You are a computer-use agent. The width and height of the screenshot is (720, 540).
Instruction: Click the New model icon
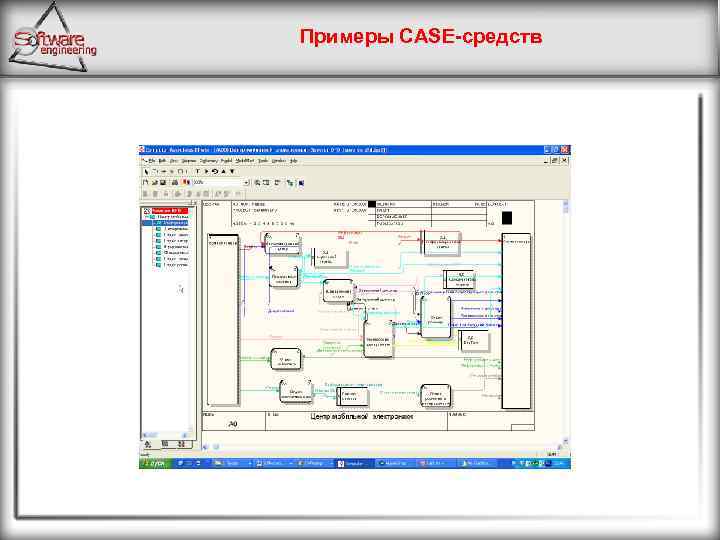click(x=146, y=182)
